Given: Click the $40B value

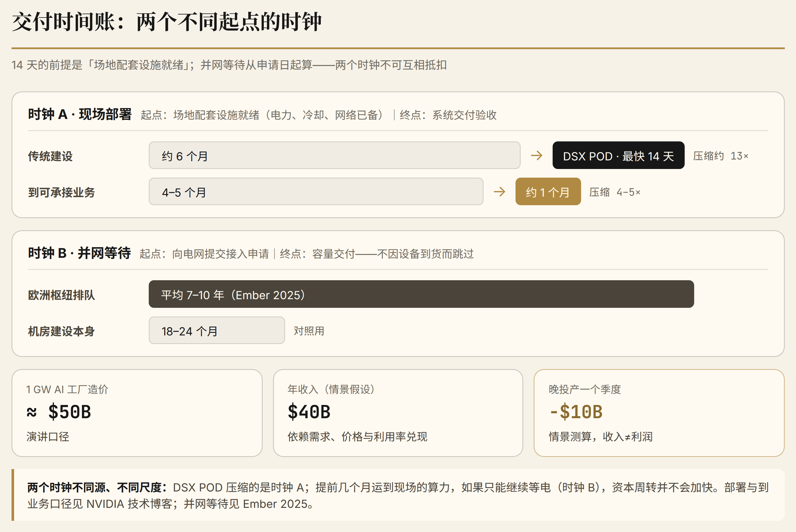Looking at the screenshot, I should coord(309,412).
